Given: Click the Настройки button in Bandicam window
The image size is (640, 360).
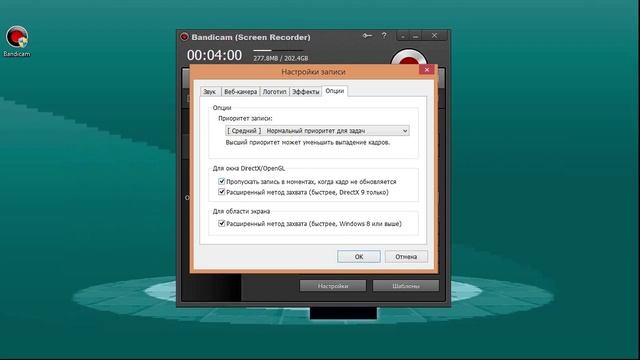Looking at the screenshot, I should coord(333,286).
